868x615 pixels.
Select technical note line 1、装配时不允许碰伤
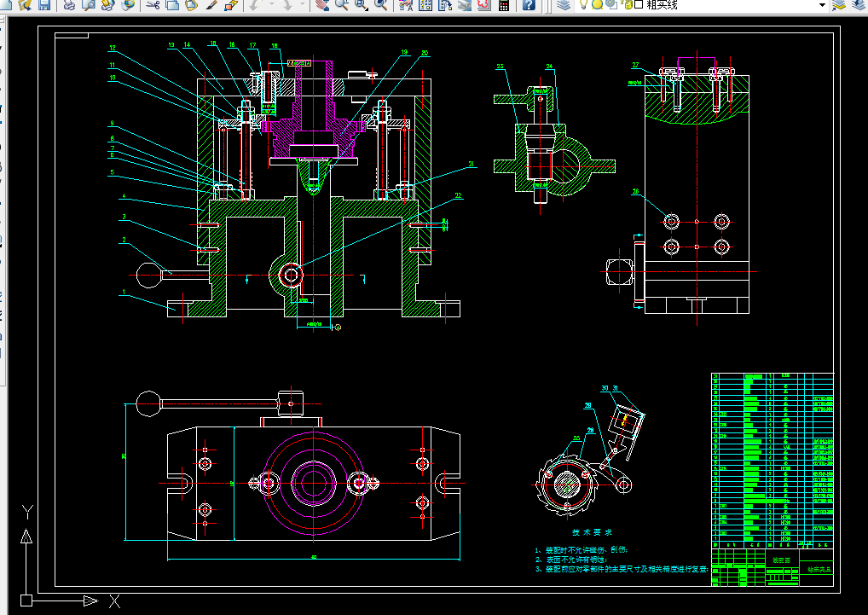582,550
